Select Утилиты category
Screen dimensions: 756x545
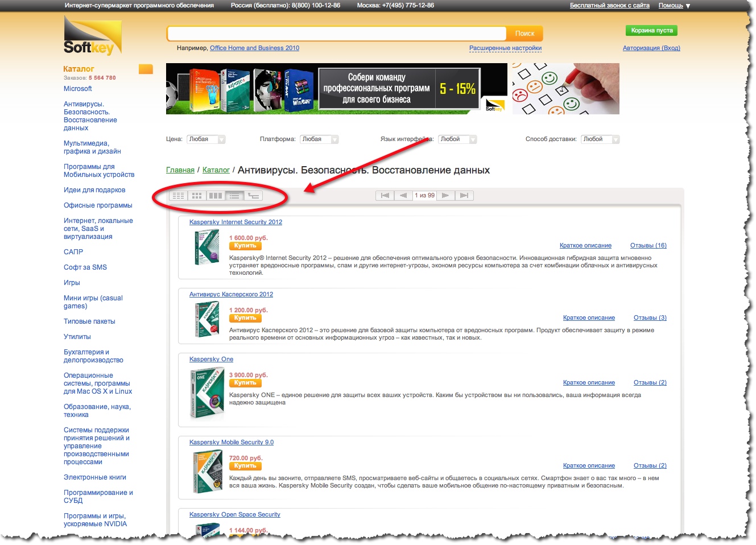click(77, 337)
